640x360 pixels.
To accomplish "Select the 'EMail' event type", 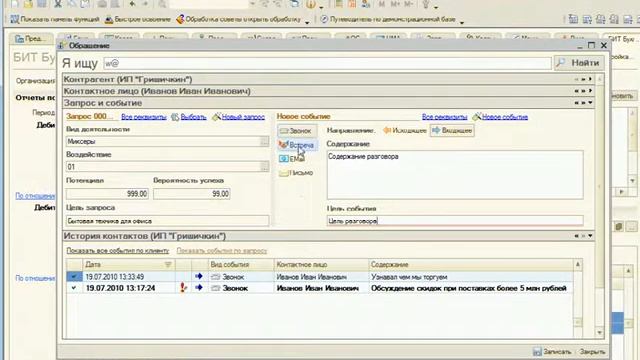I will (x=292, y=159).
